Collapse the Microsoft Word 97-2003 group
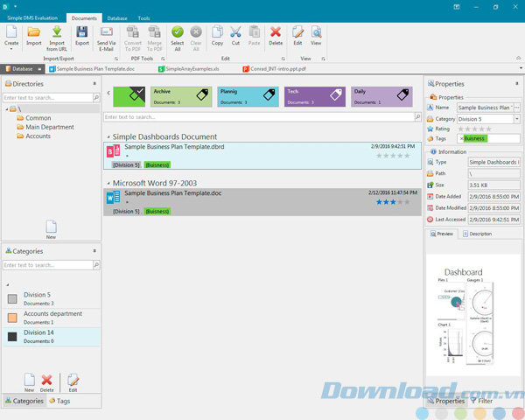 tap(108, 183)
